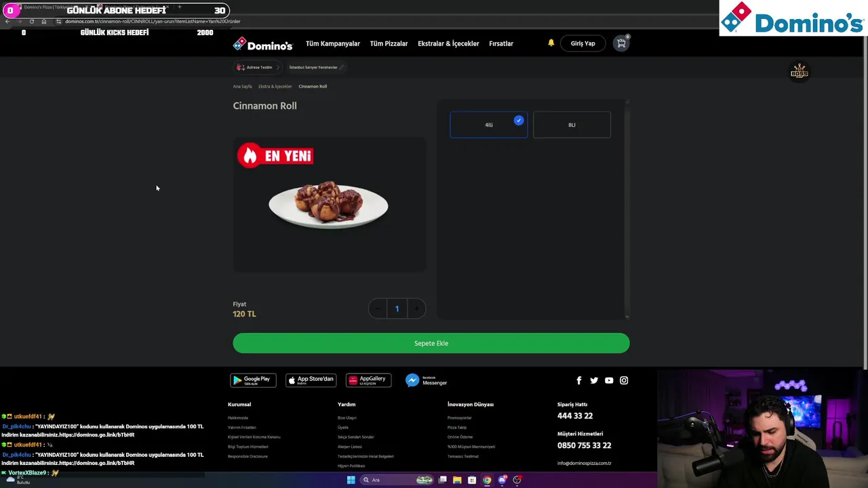868x488 pixels.
Task: Click the browser back arrow
Action: coord(7,21)
